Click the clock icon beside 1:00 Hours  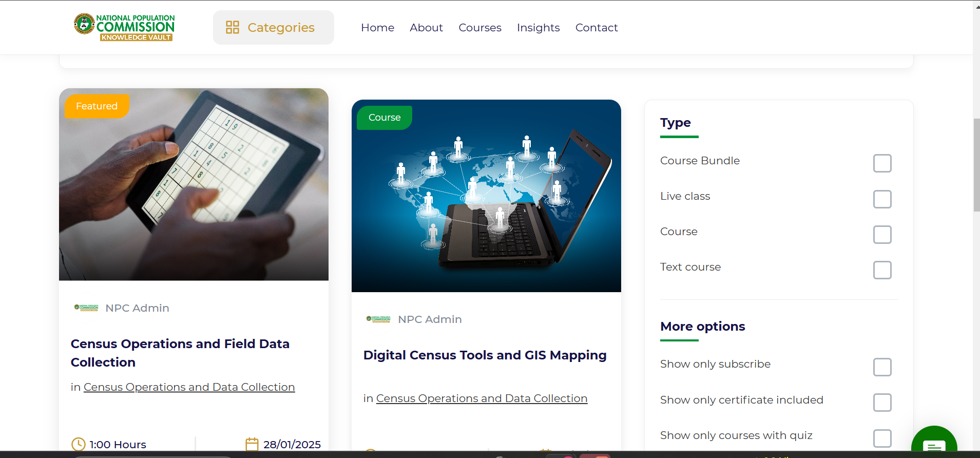79,444
